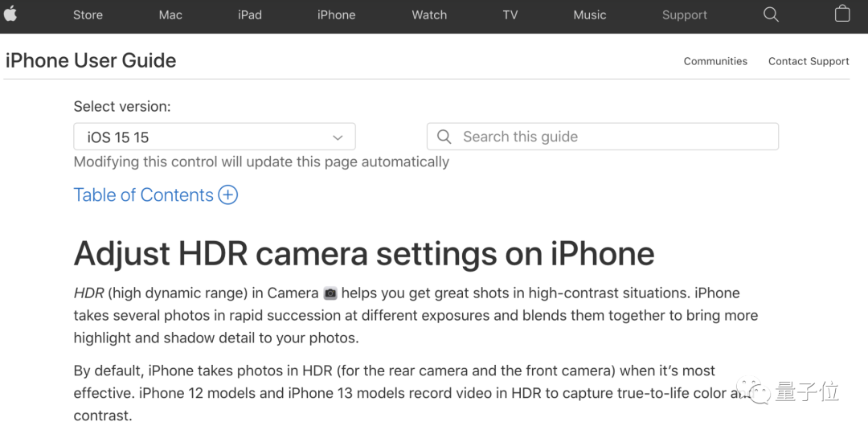868x430 pixels.
Task: Expand the Table of Contents link
Action: click(x=143, y=195)
